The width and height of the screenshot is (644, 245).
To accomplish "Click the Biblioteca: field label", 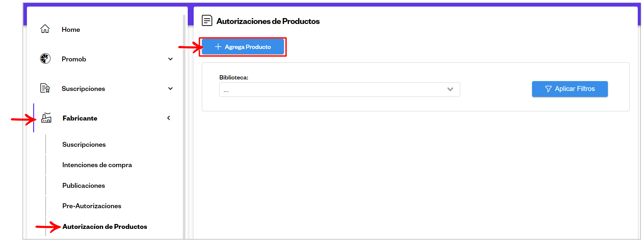I will pos(234,78).
